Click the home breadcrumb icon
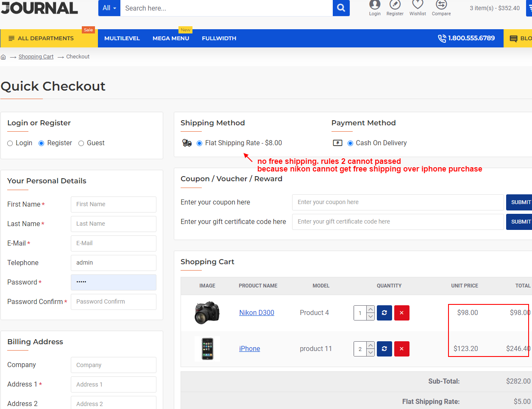The image size is (532, 409). click(3, 57)
